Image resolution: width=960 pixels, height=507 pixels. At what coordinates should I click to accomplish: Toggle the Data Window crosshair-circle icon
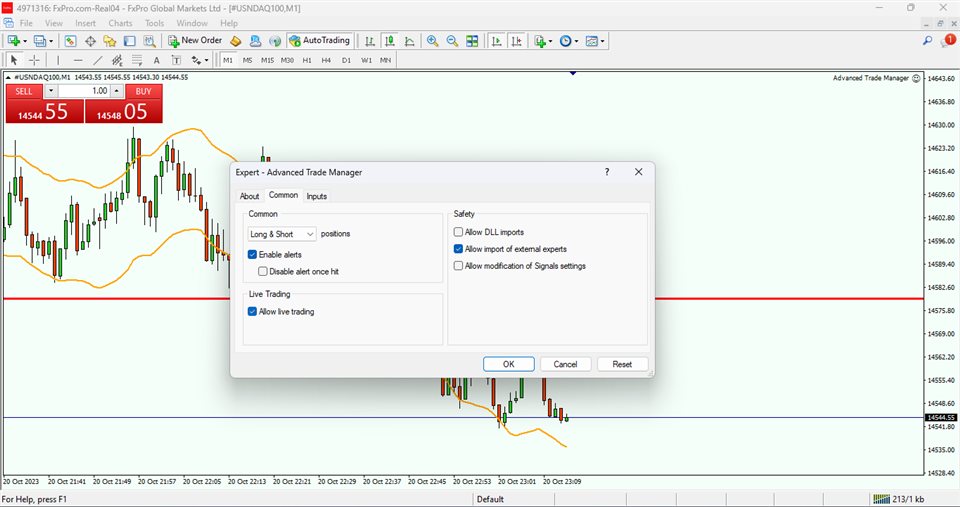[x=91, y=41]
